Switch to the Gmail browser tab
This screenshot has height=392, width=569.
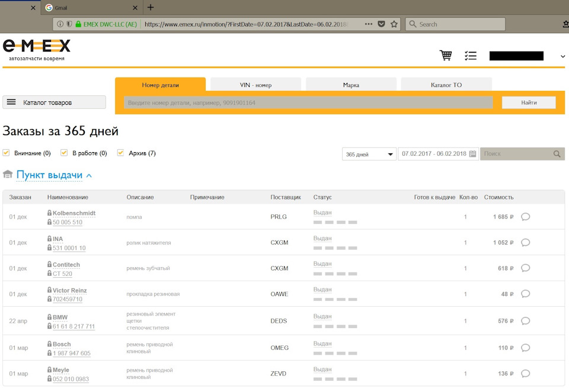[91, 8]
